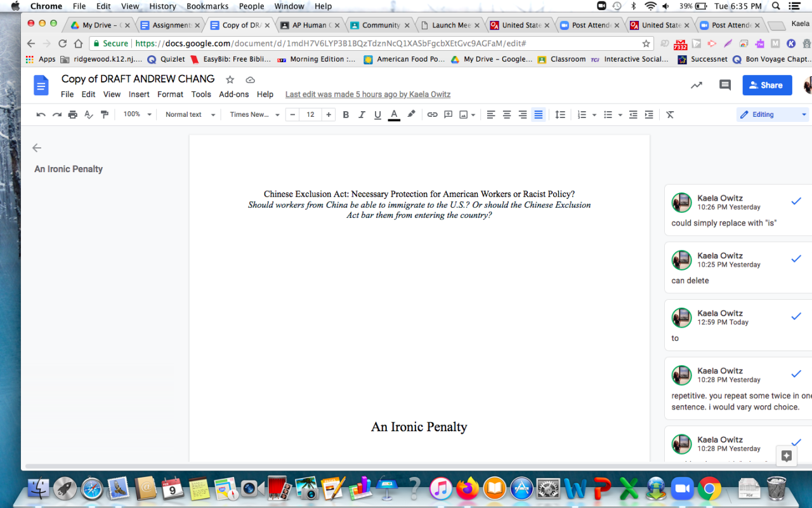Image resolution: width=812 pixels, height=508 pixels.
Task: Toggle bold formatting
Action: 346,115
